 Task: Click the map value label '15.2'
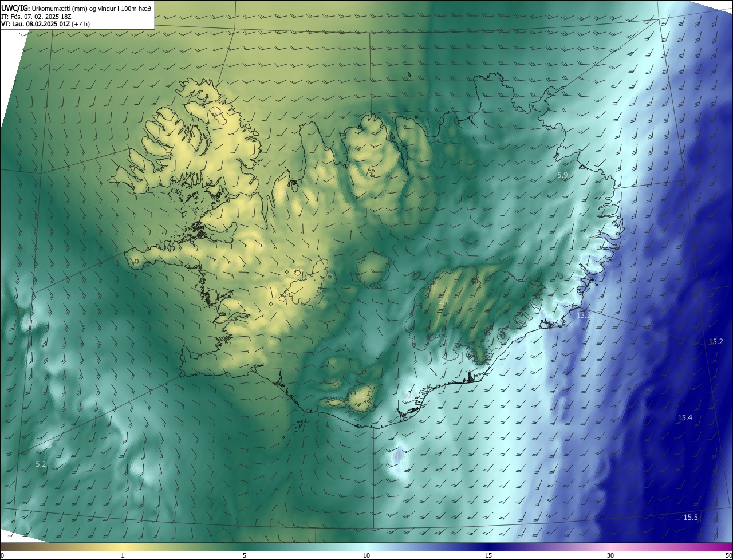tap(716, 341)
